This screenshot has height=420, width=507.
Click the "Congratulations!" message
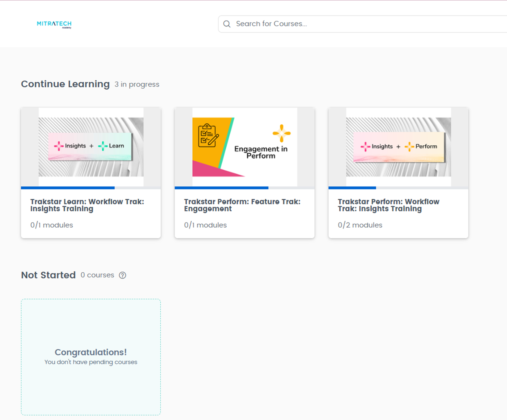[91, 352]
